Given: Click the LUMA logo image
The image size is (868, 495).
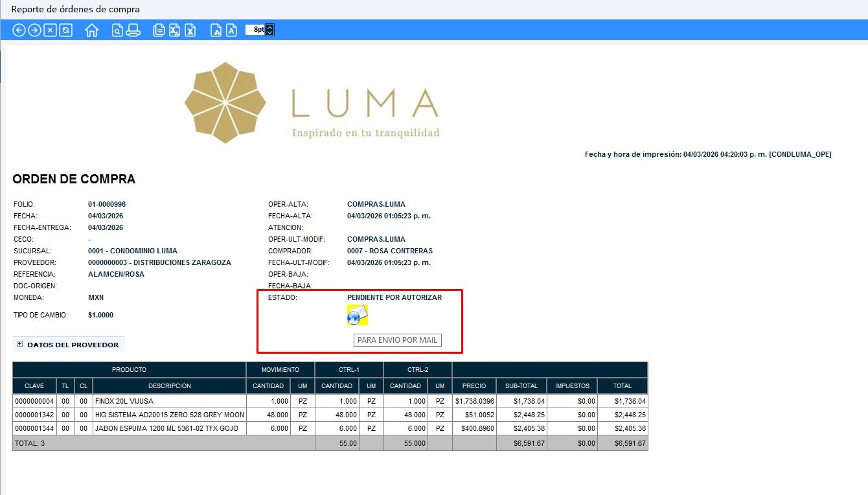Looking at the screenshot, I should click(x=312, y=102).
